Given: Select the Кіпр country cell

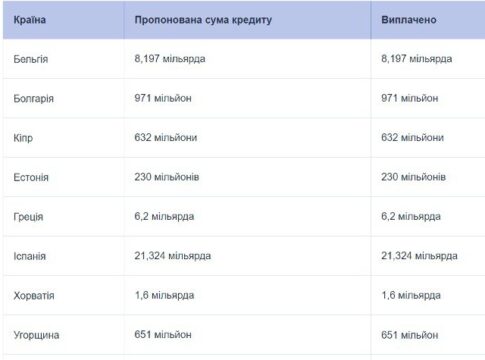Looking at the screenshot, I should [x=23, y=138].
